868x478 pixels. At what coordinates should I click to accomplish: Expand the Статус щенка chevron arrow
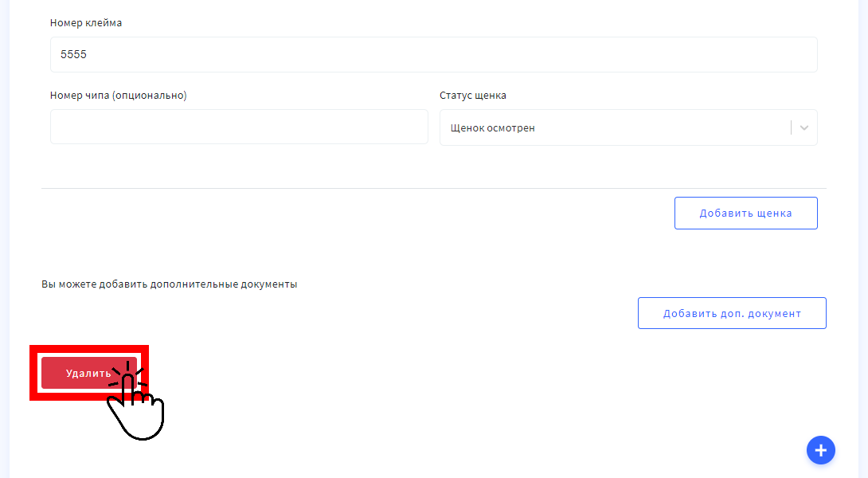pos(804,127)
